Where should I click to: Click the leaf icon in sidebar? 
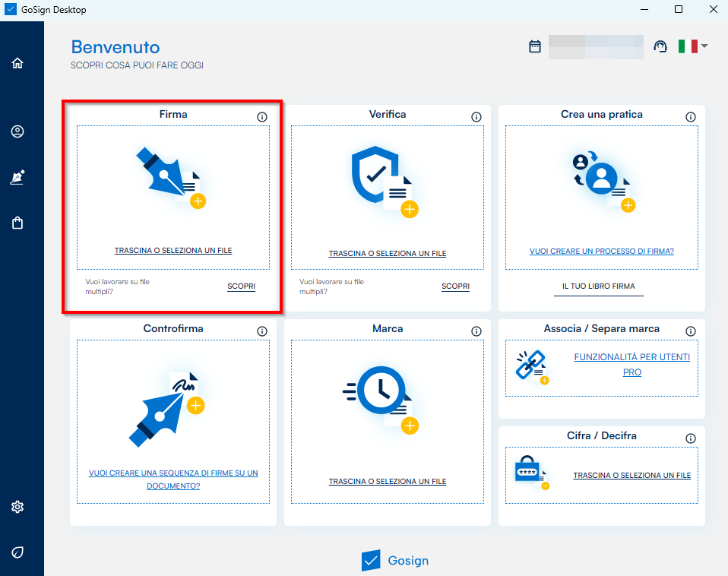[x=17, y=552]
